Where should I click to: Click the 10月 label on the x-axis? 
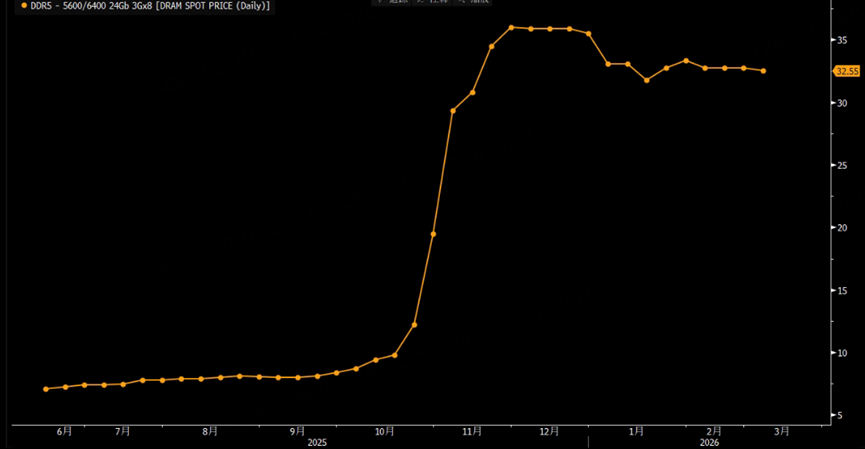[x=385, y=431]
